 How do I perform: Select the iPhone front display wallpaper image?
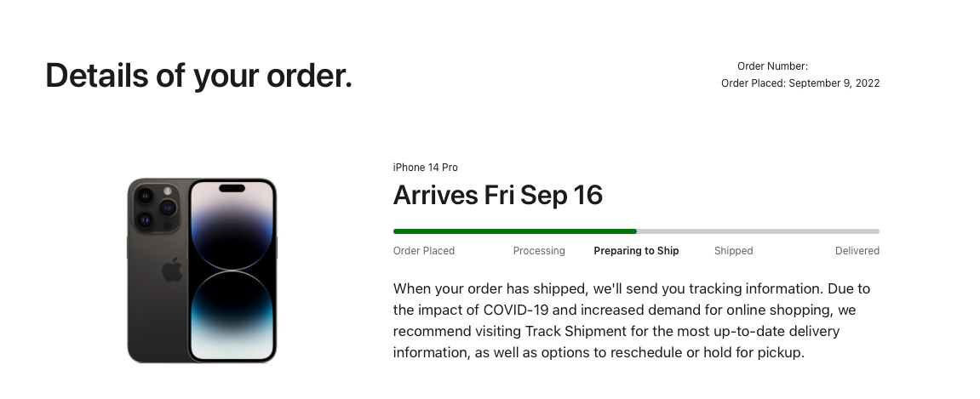tap(232, 271)
